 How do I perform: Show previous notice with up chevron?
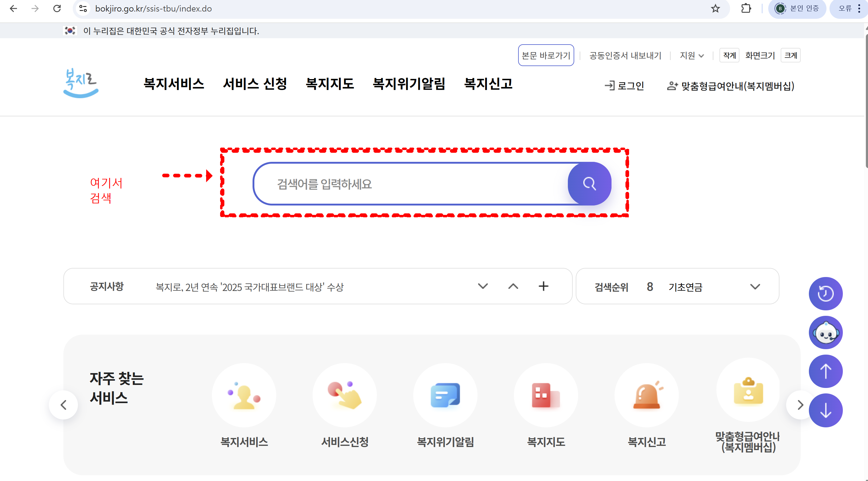(513, 286)
